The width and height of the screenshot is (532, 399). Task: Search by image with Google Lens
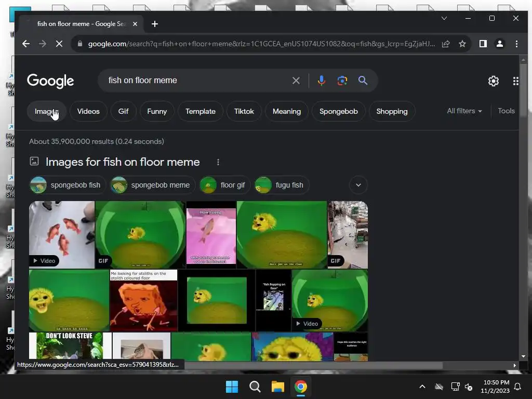click(342, 81)
